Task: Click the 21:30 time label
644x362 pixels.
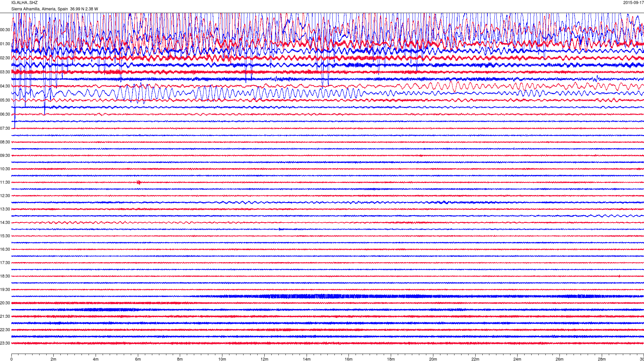Action: click(x=5, y=316)
